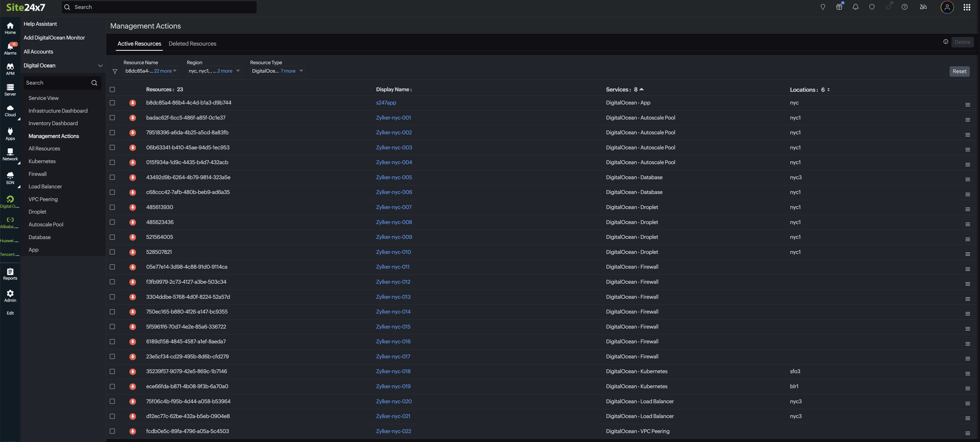Screen dimensions: 980x442
Task: Switch to Deleted Resources tab
Action: coord(192,44)
